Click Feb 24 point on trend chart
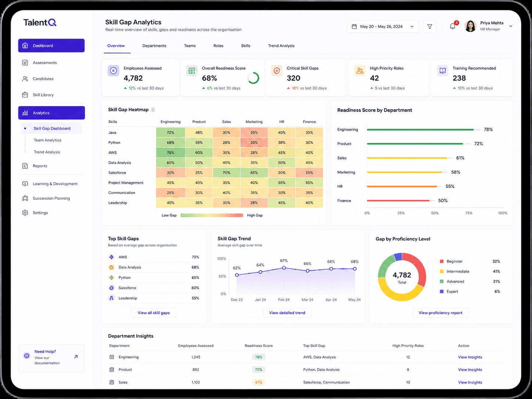This screenshot has height=399, width=532. point(284,268)
